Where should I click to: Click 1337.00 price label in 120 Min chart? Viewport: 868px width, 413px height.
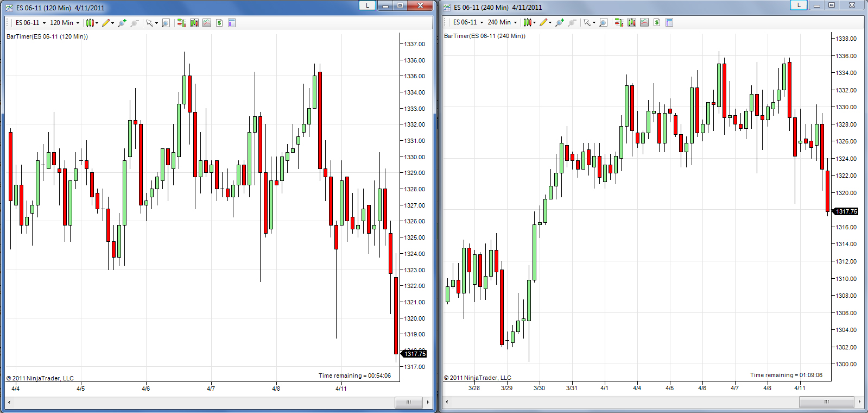415,44
